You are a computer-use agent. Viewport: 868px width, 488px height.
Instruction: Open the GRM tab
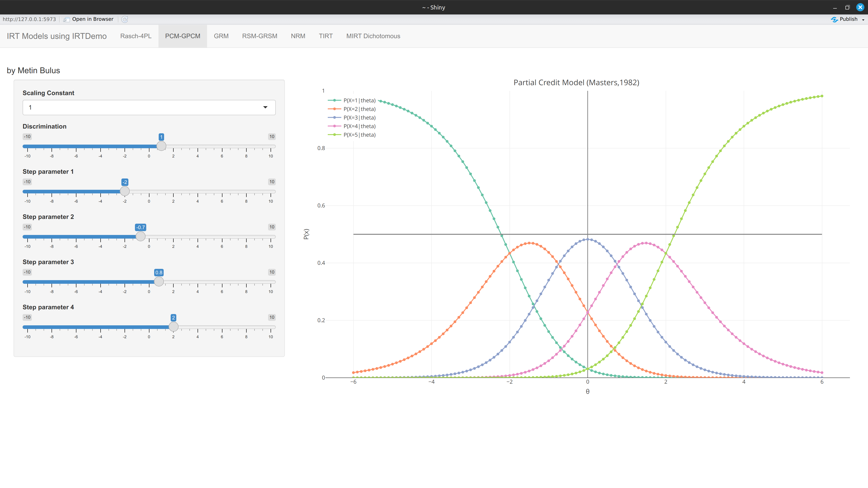click(221, 36)
